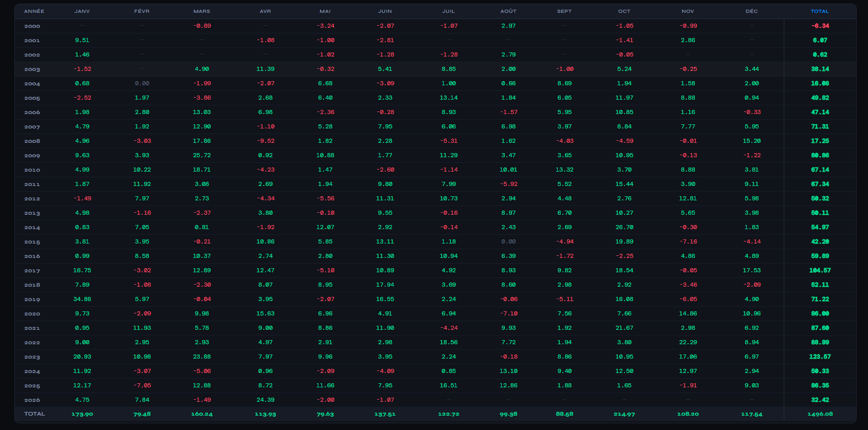Viewport: 868px width, 430px height.
Task: Select the 21.67 value for October 2021
Action: coord(625,328)
